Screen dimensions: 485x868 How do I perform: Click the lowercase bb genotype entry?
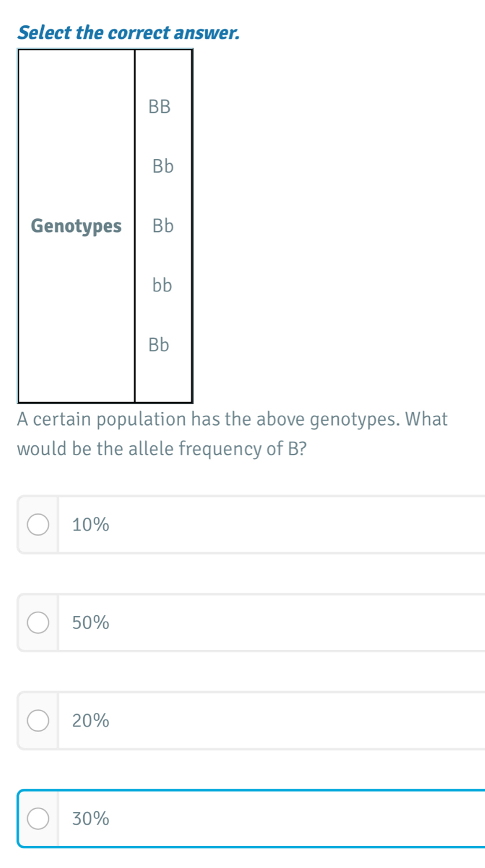(162, 285)
